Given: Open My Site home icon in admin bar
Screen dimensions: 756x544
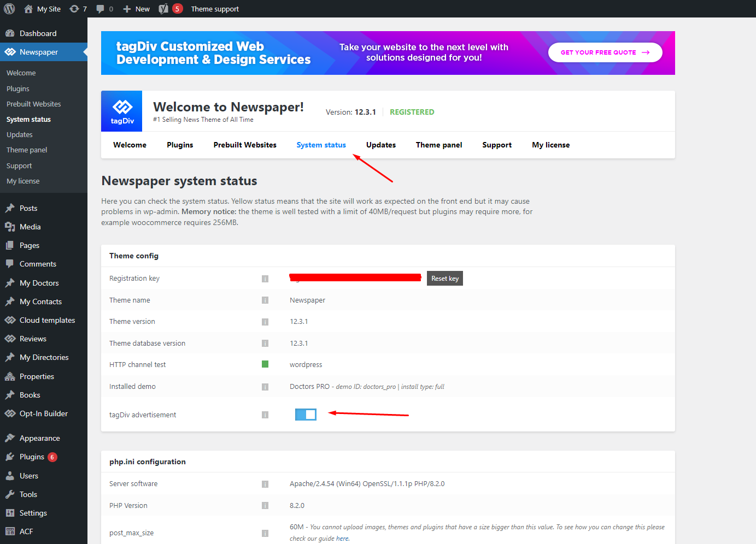Looking at the screenshot, I should [28, 9].
